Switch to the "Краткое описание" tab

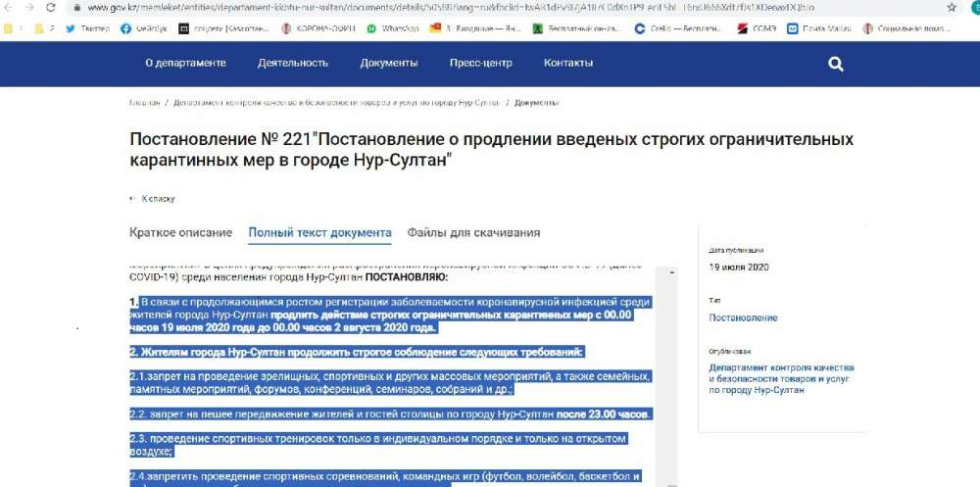click(x=181, y=233)
